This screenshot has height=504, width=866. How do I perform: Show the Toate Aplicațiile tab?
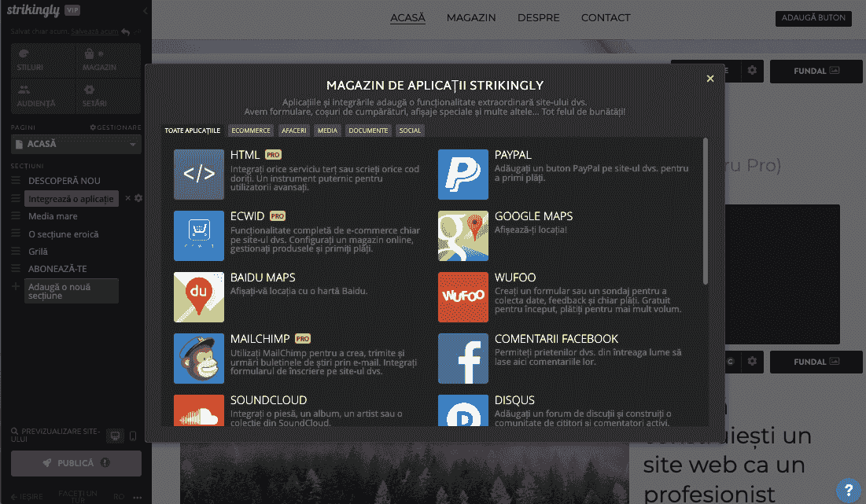pos(192,131)
